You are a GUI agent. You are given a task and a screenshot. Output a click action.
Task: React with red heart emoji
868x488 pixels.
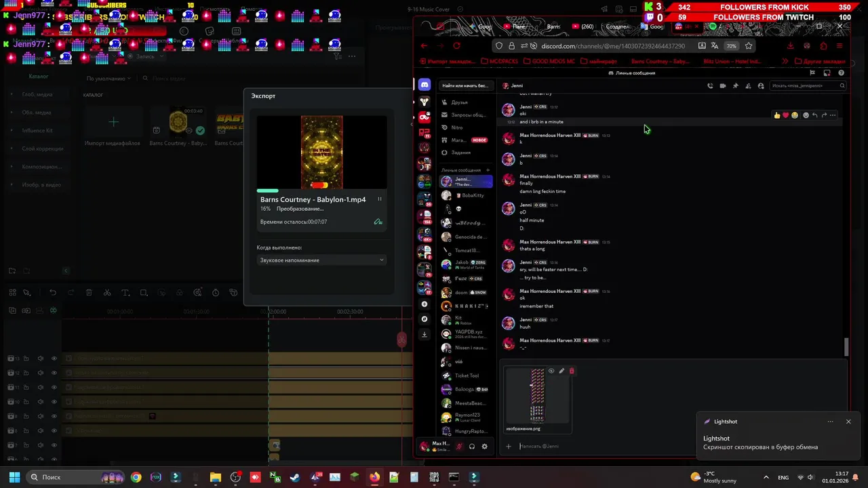coord(786,115)
